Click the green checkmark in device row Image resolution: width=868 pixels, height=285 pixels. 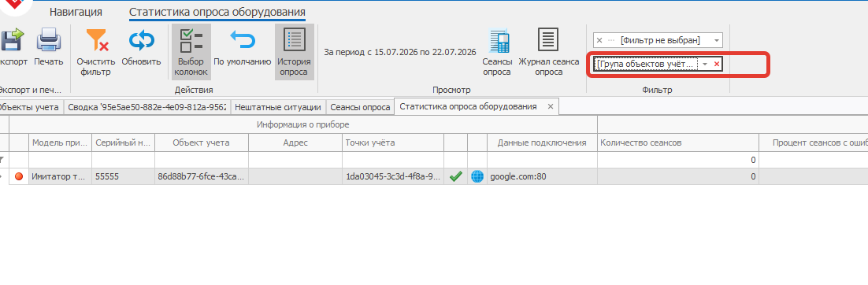click(x=455, y=176)
